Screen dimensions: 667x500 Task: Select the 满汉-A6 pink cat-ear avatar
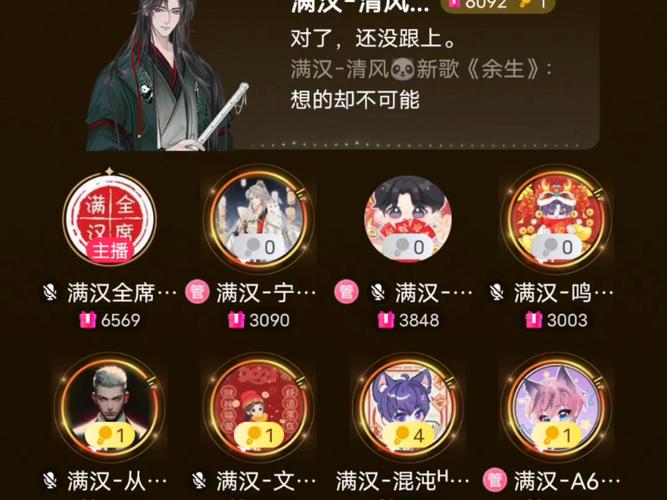click(x=556, y=408)
